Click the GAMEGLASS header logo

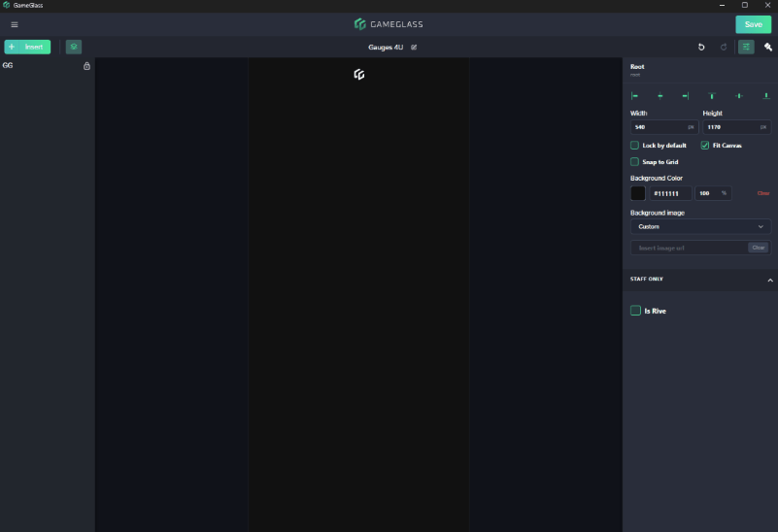[x=389, y=24]
